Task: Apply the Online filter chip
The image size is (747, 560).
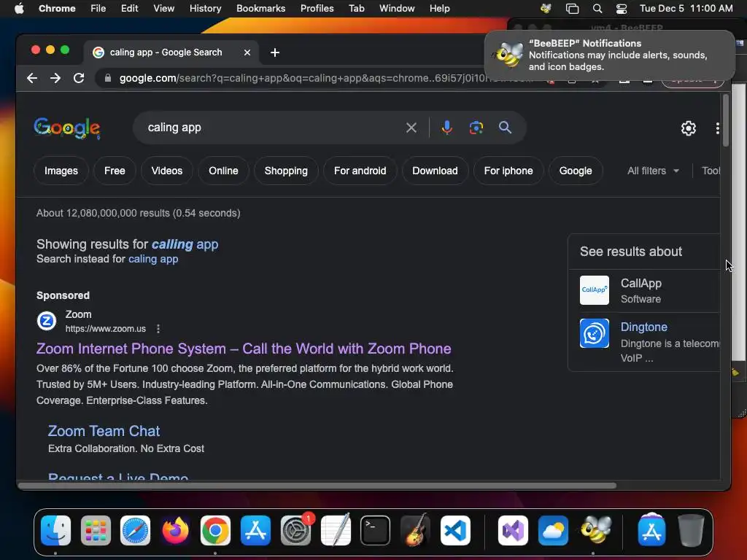Action: (x=223, y=171)
